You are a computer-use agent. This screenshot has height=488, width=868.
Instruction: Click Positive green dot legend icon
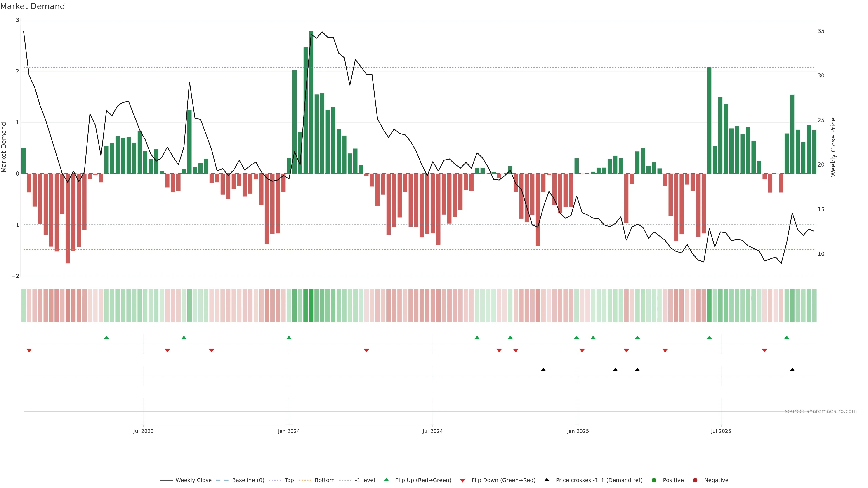[x=654, y=480]
